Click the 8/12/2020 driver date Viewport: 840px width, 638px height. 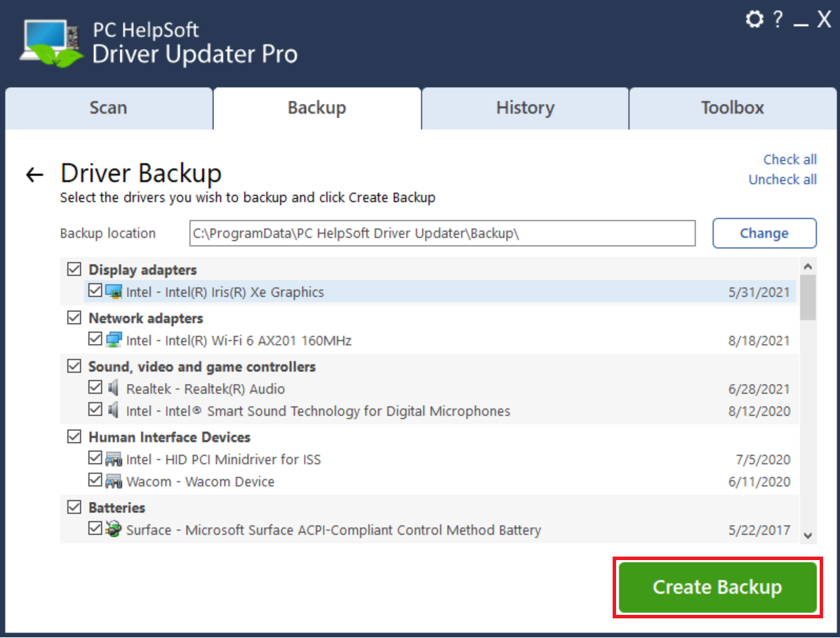[759, 411]
